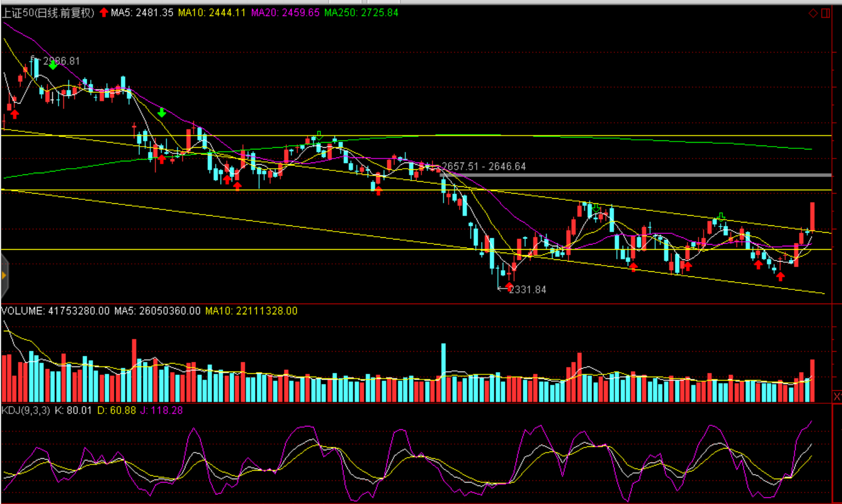
Task: Click the 2657.51 - 2646.64 gap label
Action: [483, 166]
